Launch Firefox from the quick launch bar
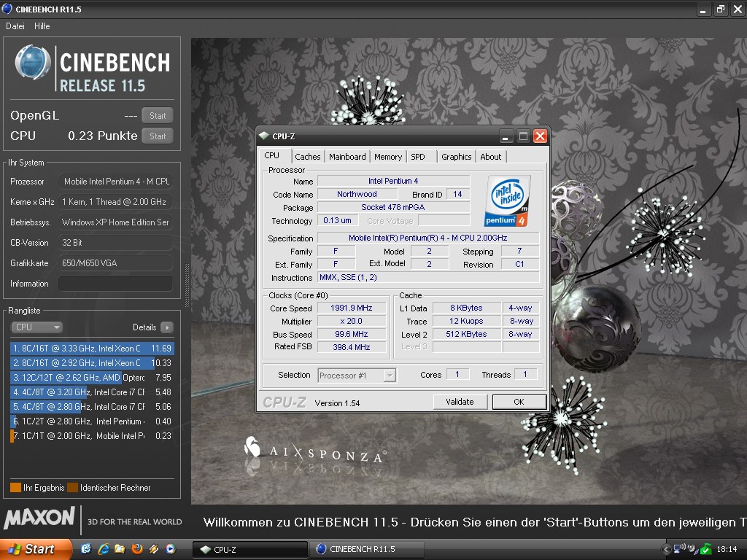Viewport: 747px width, 560px height. pyautogui.click(x=136, y=548)
